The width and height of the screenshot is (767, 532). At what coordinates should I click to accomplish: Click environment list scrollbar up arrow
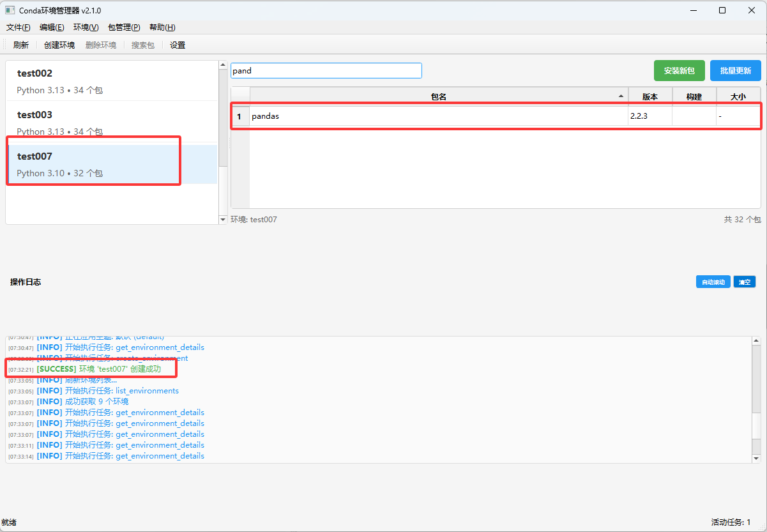point(223,65)
